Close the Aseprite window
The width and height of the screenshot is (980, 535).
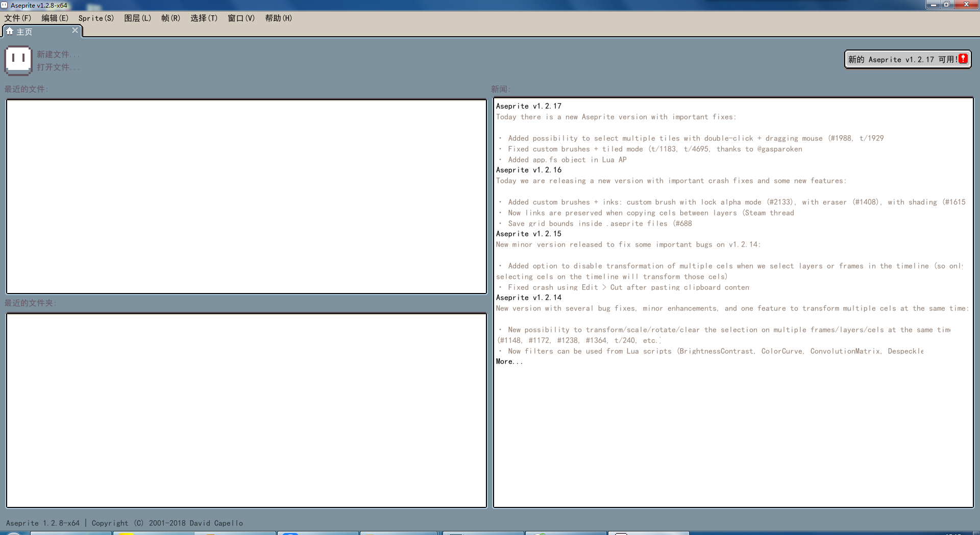(966, 5)
